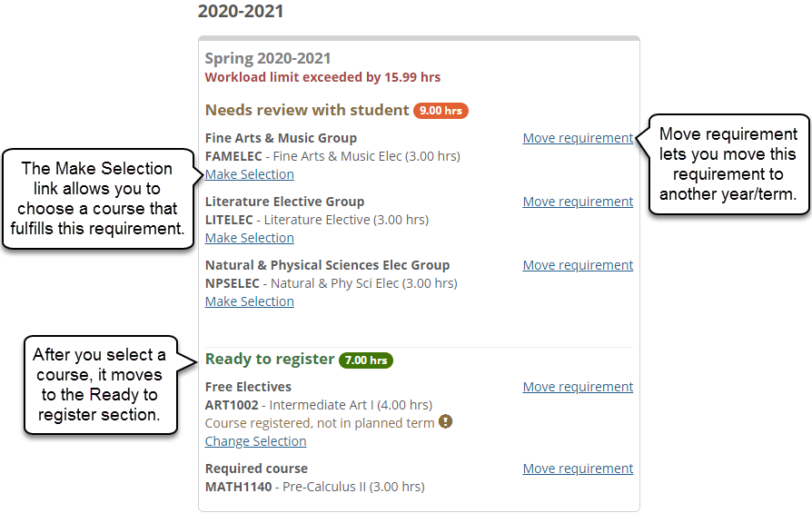Select Move requirement for Free Electives
Screen dimensions: 812x513
tap(578, 387)
